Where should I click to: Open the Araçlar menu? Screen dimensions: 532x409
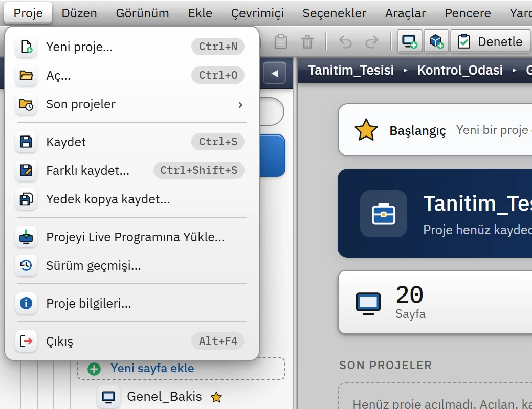[405, 13]
